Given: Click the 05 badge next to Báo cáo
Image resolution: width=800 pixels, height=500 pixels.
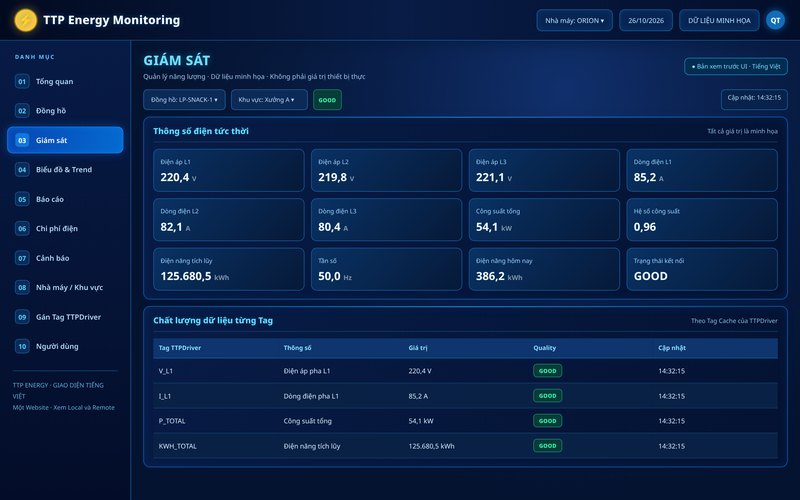Looking at the screenshot, I should click(x=22, y=199).
